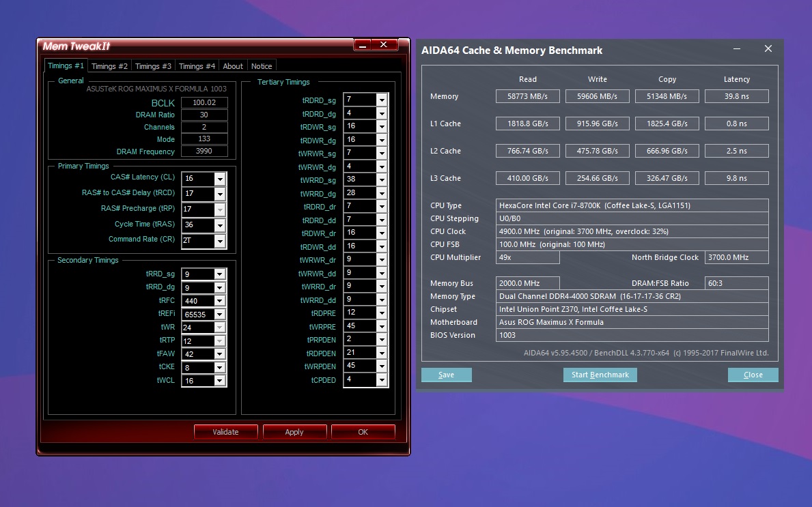
Task: Click the L2 Cache Write value 475.78 GB/s
Action: (597, 151)
